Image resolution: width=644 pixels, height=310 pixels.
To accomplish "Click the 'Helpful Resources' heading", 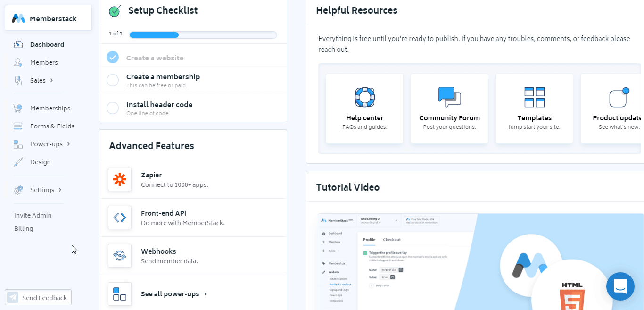I will point(357,10).
